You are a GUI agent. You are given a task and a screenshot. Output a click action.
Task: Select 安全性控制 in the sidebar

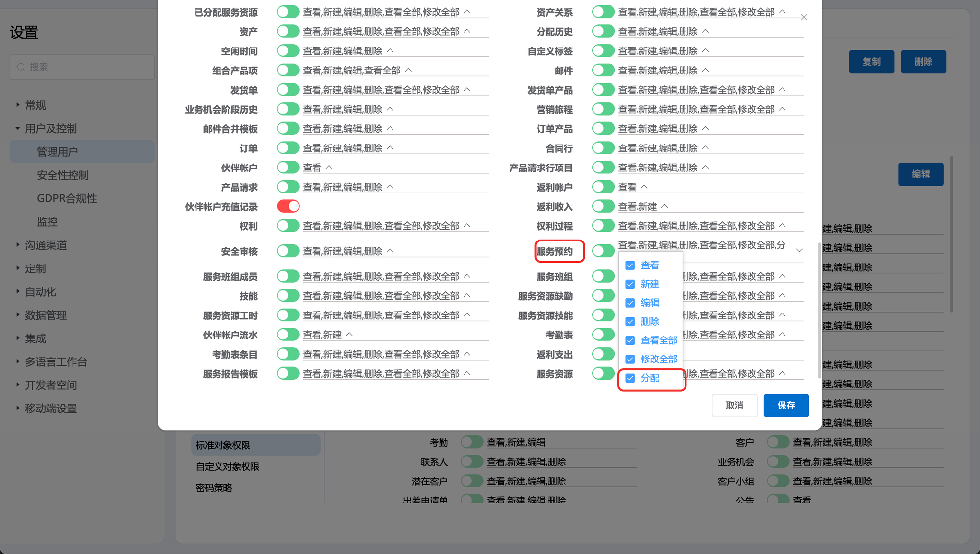click(63, 175)
